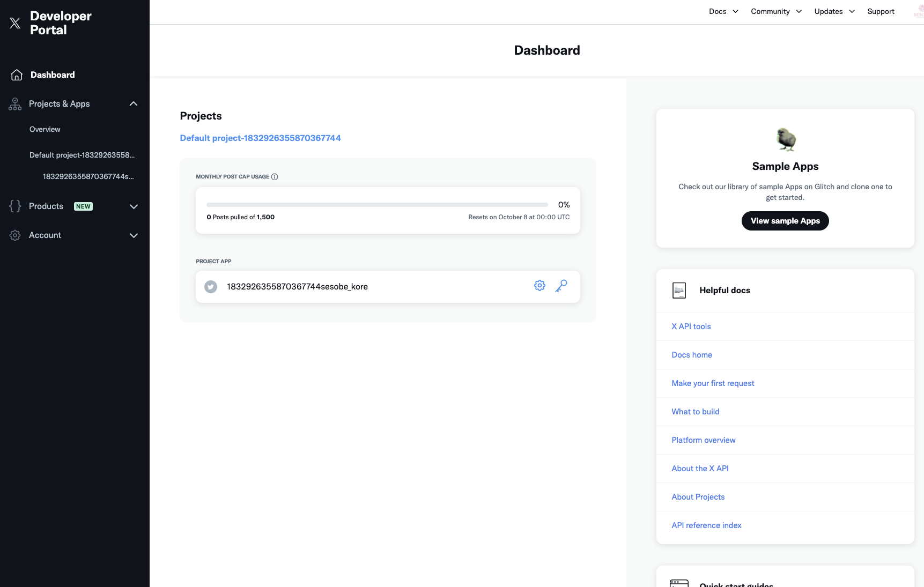Click the Helpful docs document icon
Viewport: 924px width, 587px height.
click(679, 291)
